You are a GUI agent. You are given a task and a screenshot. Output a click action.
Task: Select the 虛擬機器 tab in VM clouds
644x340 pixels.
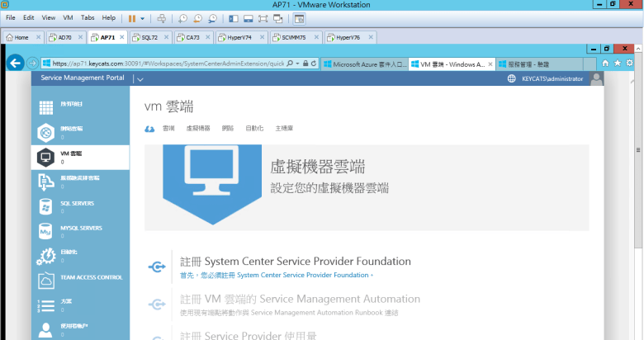198,129
